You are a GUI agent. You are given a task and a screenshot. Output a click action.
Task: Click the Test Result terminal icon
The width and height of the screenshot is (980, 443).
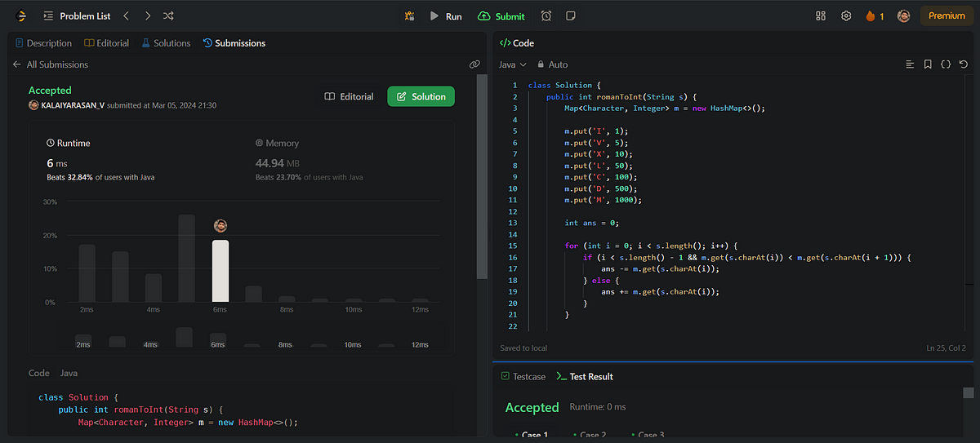pyautogui.click(x=561, y=377)
